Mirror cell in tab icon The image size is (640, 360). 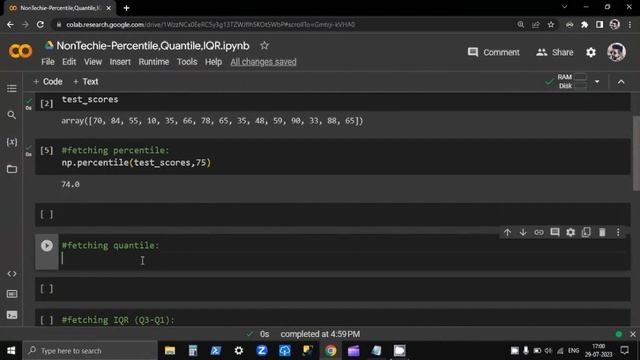click(x=586, y=232)
